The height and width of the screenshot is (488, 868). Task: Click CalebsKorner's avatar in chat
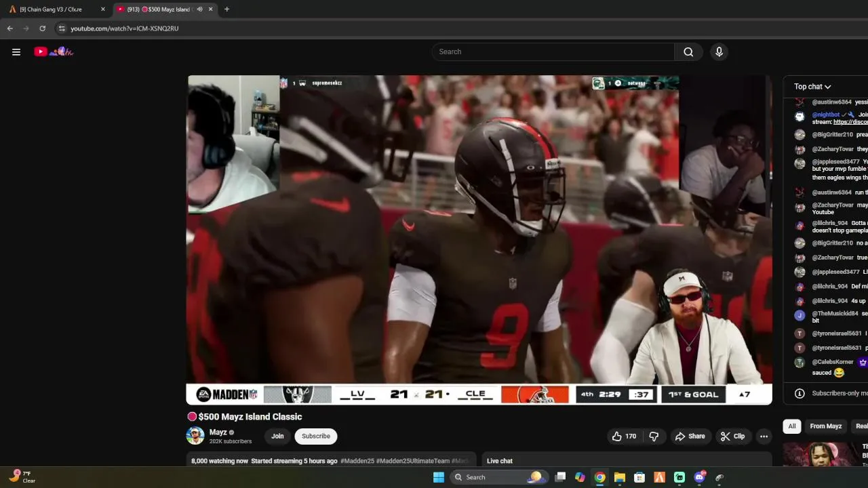click(800, 363)
